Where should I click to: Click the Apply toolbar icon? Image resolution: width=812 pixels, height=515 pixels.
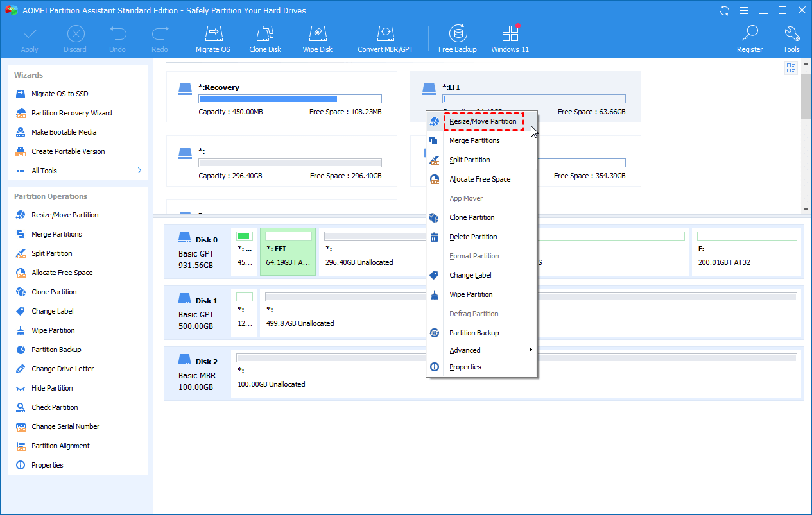tap(30, 39)
